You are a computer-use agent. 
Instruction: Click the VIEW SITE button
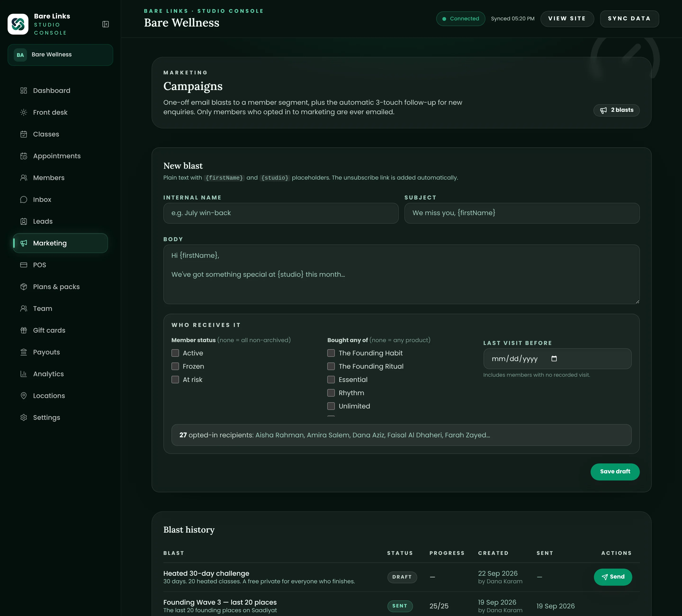click(567, 19)
